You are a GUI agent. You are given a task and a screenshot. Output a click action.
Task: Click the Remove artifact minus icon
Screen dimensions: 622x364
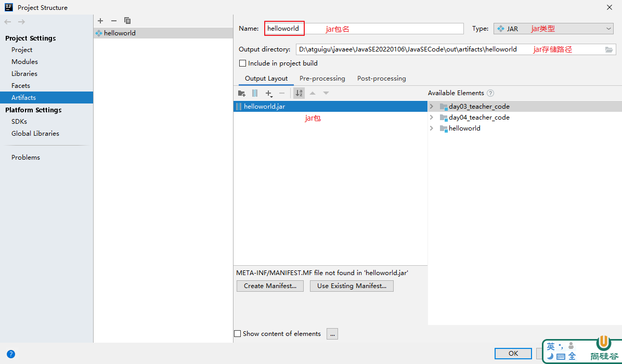pos(114,21)
